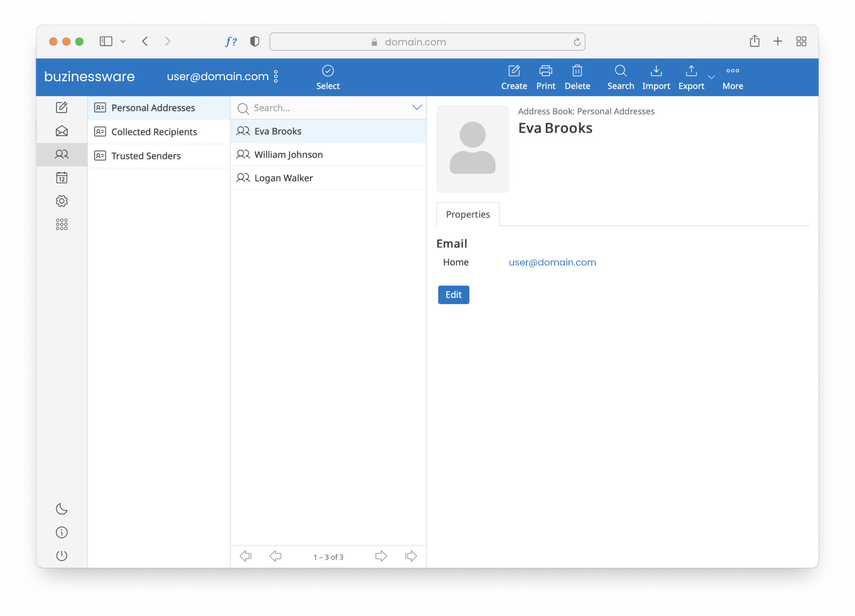Click the Edit button for Eva Brooks

click(453, 294)
